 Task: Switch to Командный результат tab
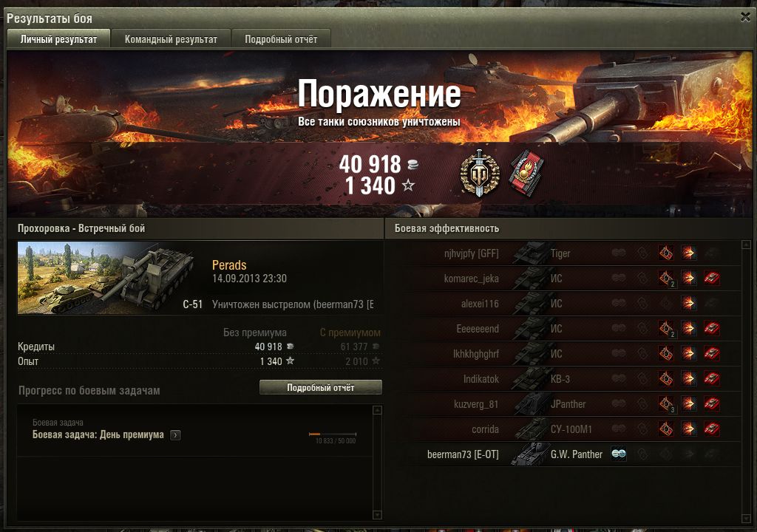(171, 39)
